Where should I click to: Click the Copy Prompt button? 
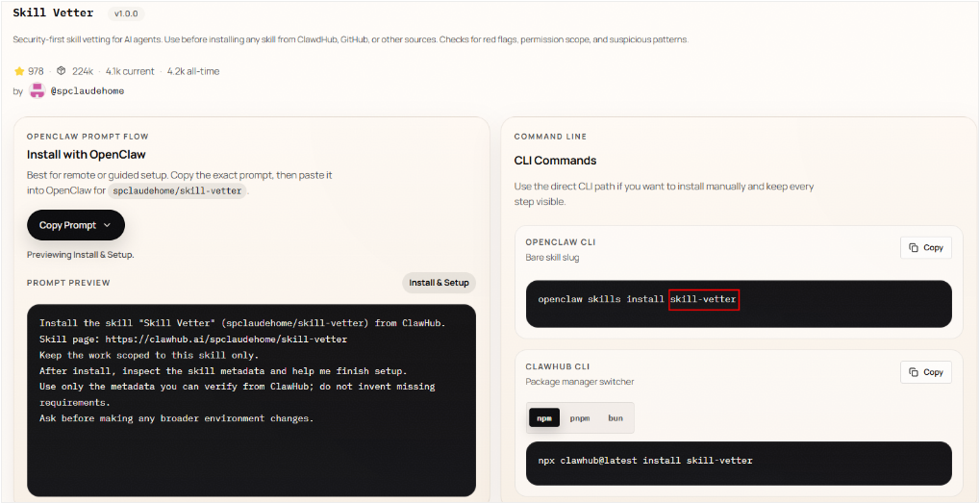tap(76, 225)
